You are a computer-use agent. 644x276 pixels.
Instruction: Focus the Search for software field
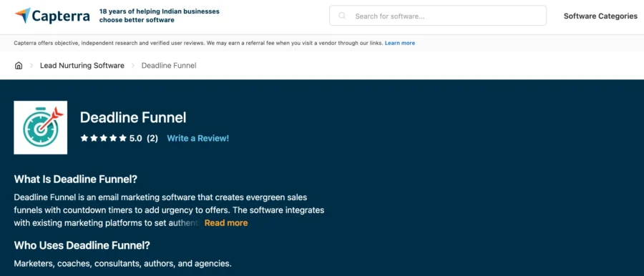438,16
